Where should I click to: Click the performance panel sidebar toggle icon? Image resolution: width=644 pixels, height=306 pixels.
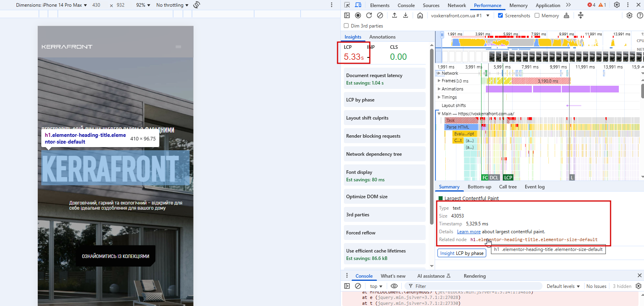pyautogui.click(x=347, y=15)
